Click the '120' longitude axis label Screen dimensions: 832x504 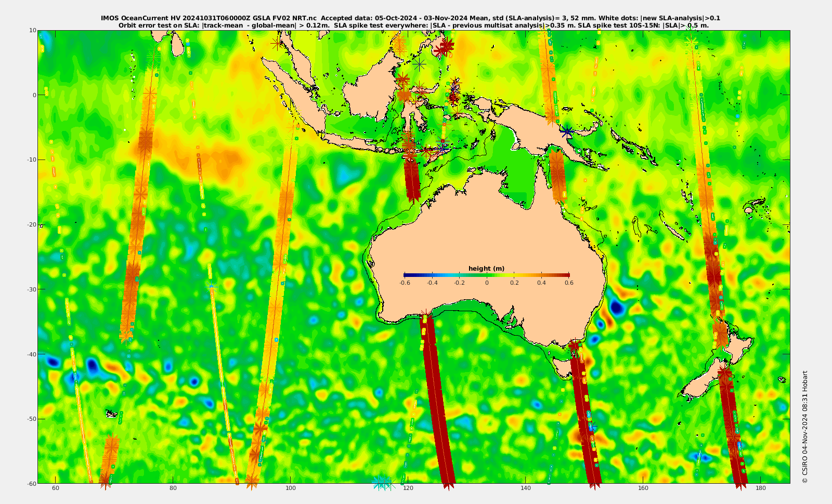tap(408, 488)
